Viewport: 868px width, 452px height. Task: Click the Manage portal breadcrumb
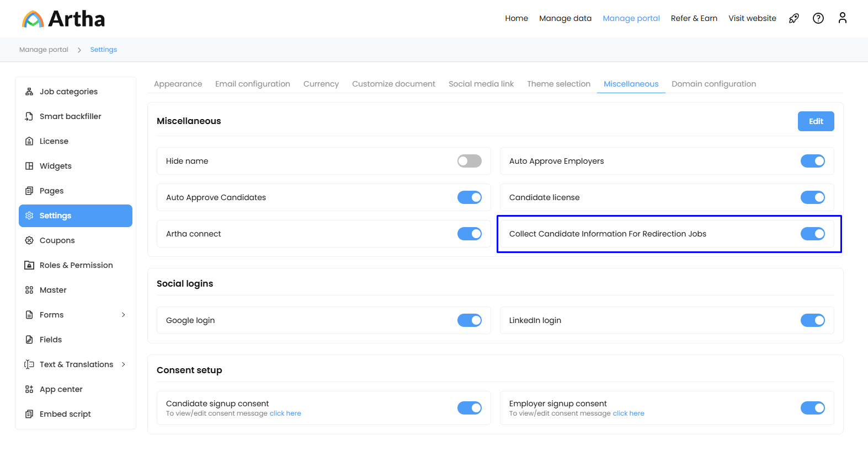tap(44, 50)
